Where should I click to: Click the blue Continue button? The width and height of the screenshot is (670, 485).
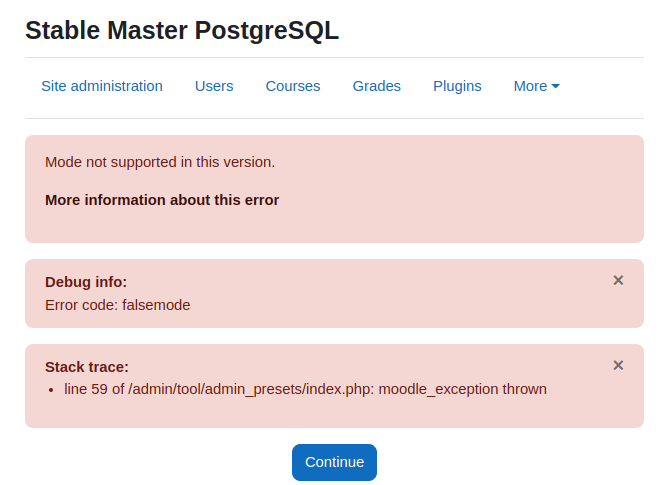pos(334,462)
